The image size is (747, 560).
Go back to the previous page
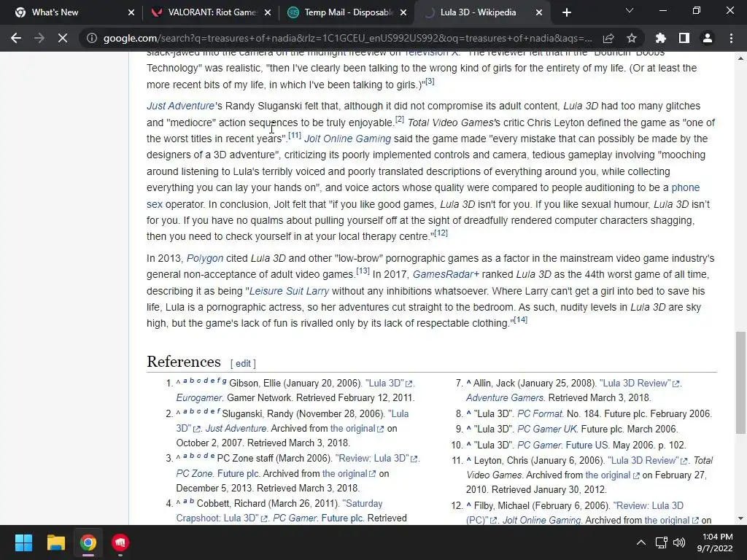[x=16, y=38]
